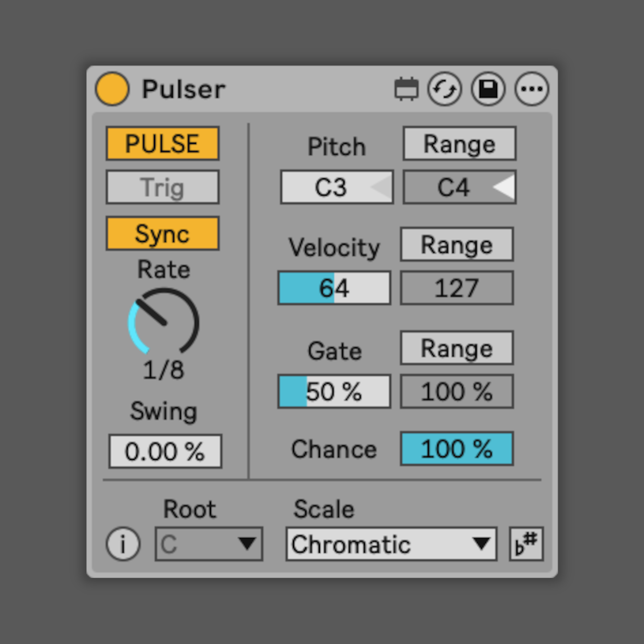The height and width of the screenshot is (644, 644).
Task: Click the device view icon in header
Action: [x=406, y=89]
